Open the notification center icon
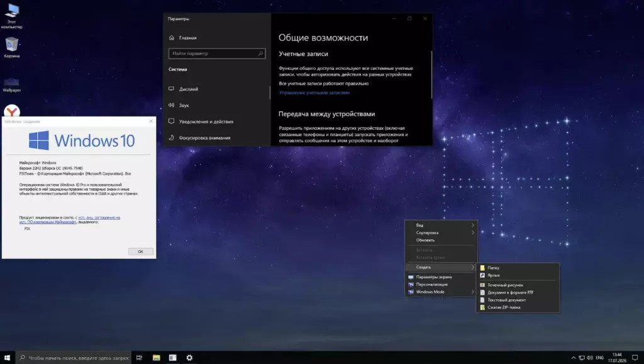The height and width of the screenshot is (364, 644). pos(635,358)
